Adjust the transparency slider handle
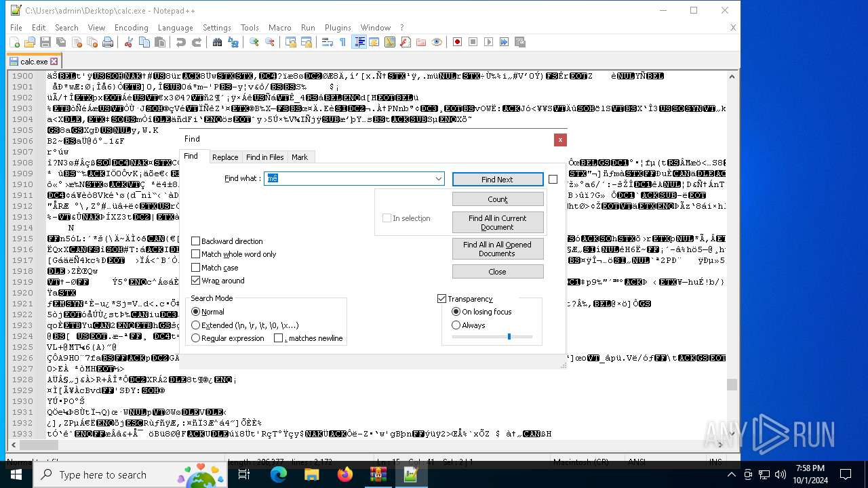Viewport: 868px width, 488px height. pyautogui.click(x=509, y=336)
